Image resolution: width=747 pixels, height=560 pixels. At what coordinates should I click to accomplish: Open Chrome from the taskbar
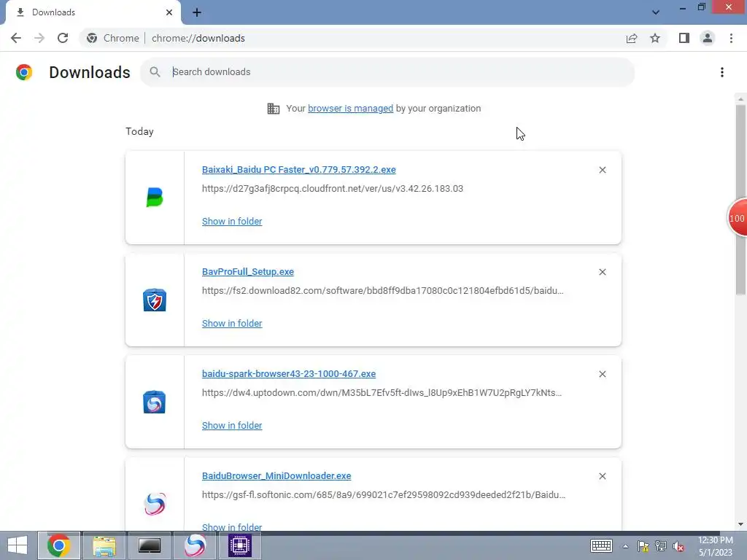pos(59,545)
